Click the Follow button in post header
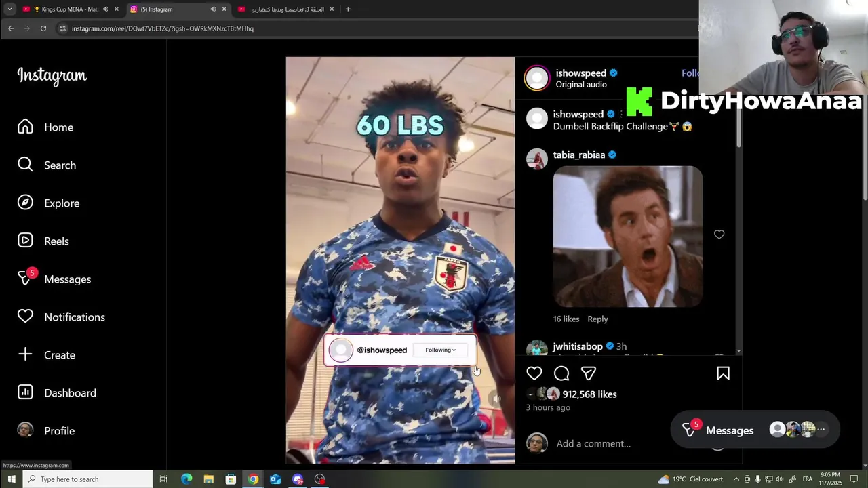The height and width of the screenshot is (488, 868). (690, 73)
